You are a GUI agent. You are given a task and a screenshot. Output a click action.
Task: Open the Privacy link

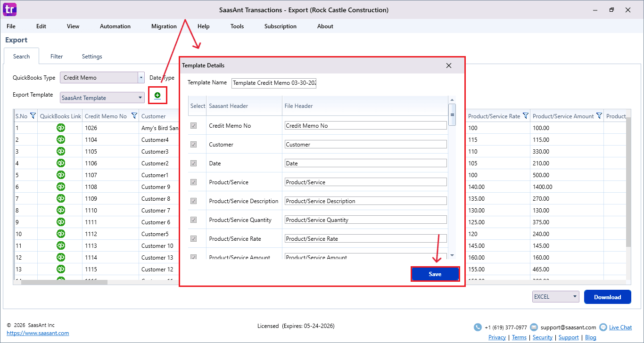[497, 337]
